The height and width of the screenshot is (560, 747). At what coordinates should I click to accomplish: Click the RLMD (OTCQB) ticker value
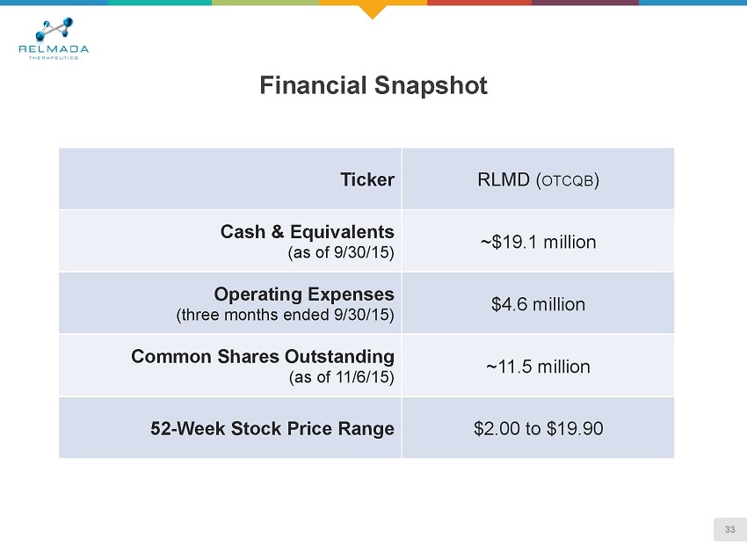539,180
